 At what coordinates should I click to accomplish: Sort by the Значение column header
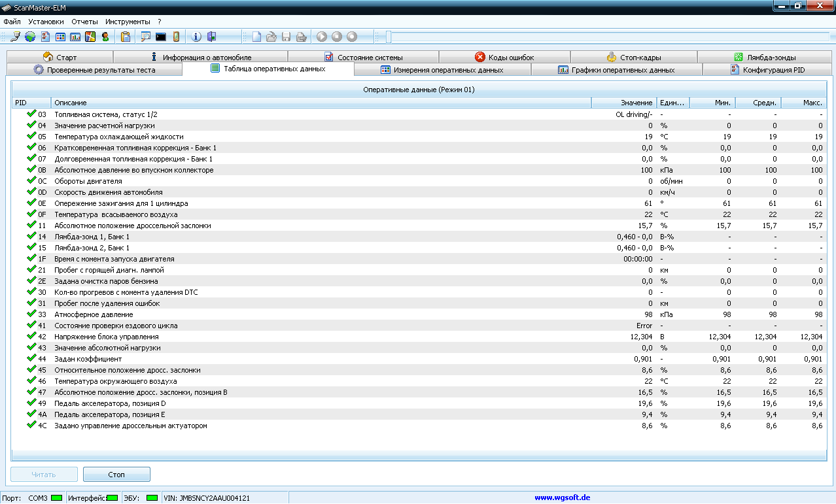[624, 103]
